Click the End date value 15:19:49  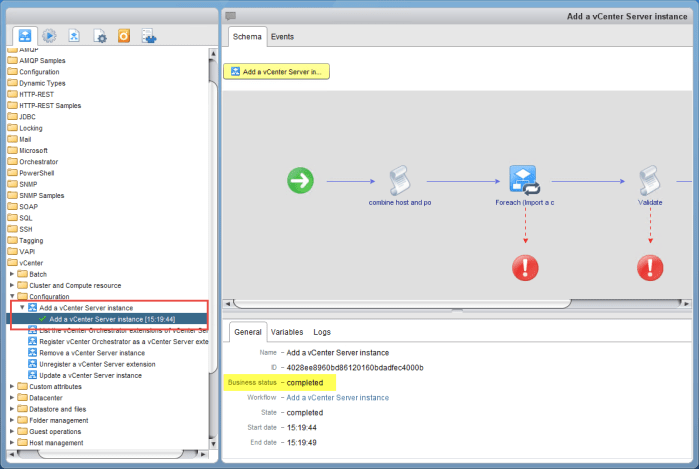[301, 443]
